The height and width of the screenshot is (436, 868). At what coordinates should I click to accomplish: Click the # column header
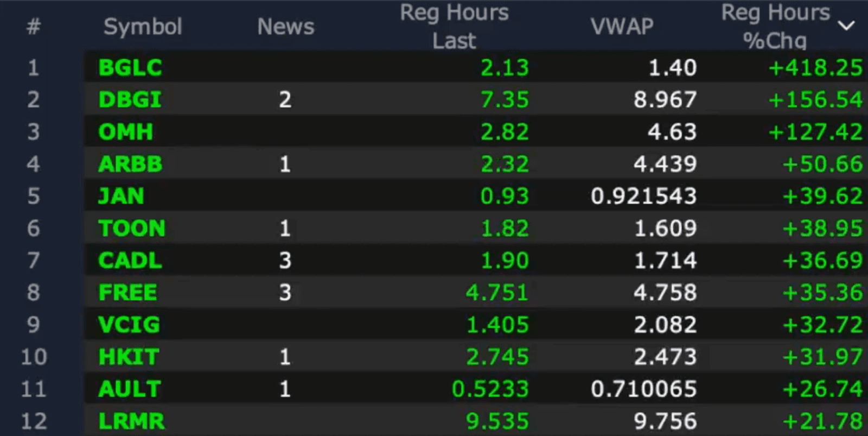pos(34,27)
